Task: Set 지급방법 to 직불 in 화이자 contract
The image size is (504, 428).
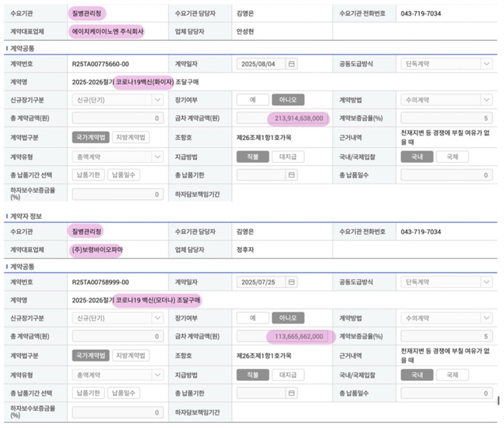Action: [253, 157]
